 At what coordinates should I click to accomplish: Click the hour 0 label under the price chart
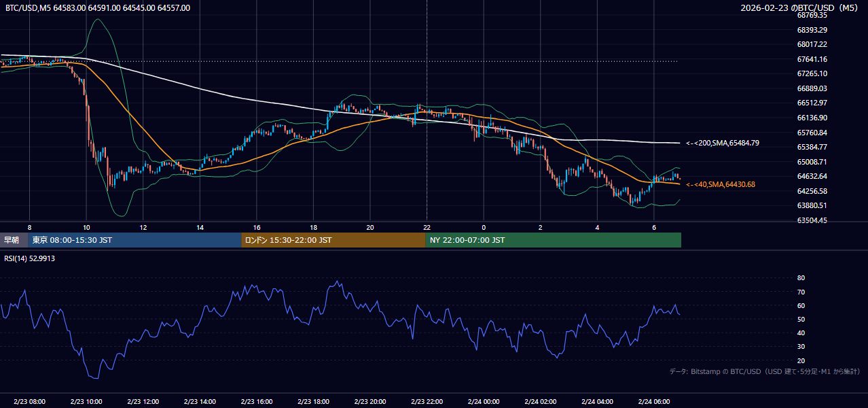(x=484, y=227)
